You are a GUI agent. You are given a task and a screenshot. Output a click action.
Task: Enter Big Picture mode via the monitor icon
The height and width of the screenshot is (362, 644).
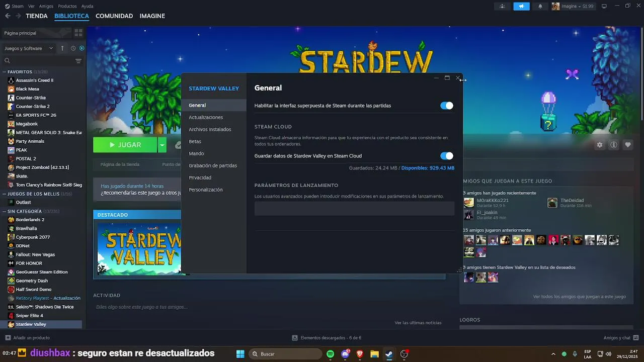pos(604,6)
